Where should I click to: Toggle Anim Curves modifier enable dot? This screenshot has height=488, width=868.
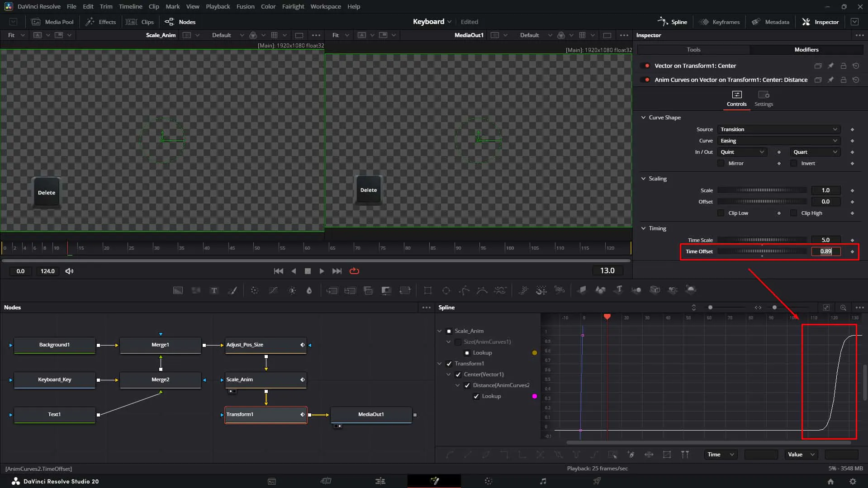647,80
